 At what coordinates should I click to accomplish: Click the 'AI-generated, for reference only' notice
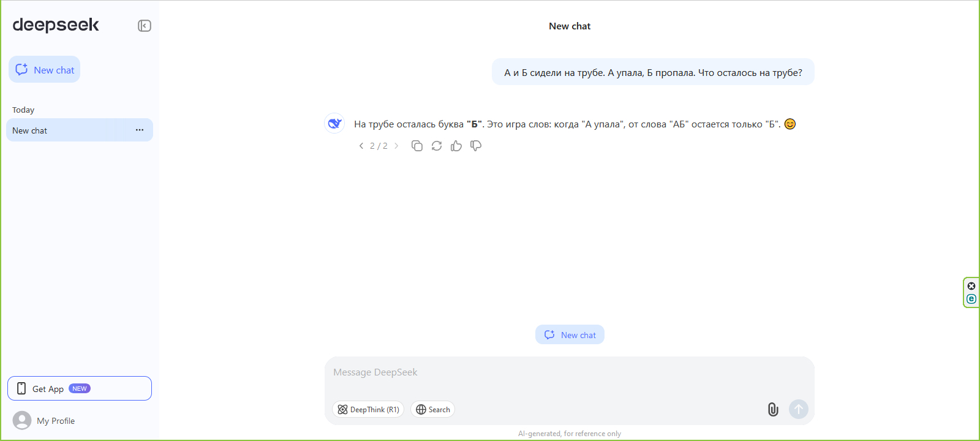(x=570, y=434)
